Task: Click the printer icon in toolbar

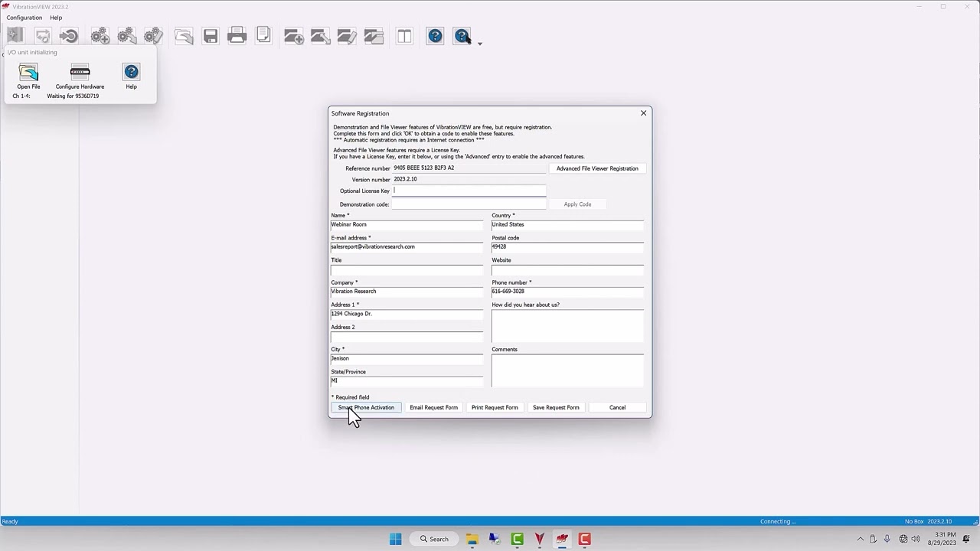Action: (237, 36)
